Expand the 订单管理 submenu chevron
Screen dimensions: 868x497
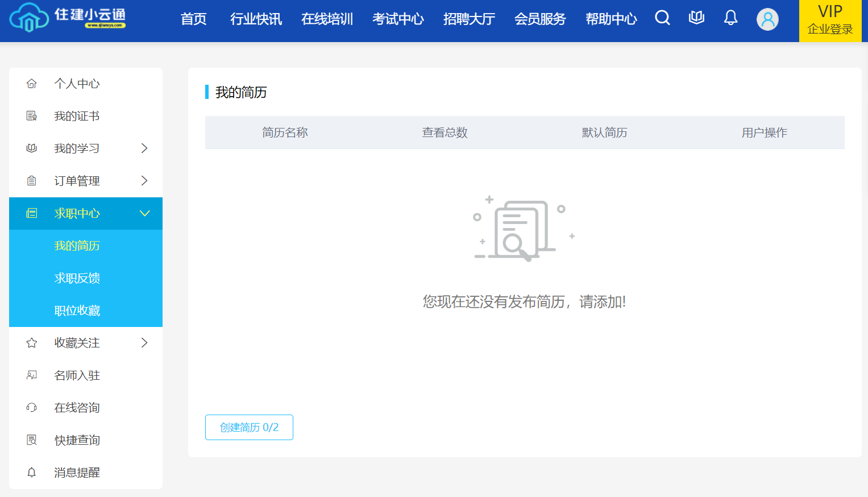tap(144, 181)
